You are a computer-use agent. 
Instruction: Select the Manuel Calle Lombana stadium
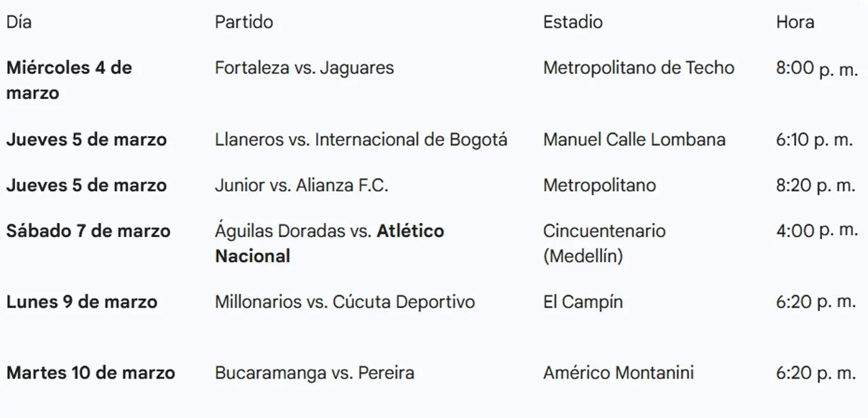(x=634, y=140)
